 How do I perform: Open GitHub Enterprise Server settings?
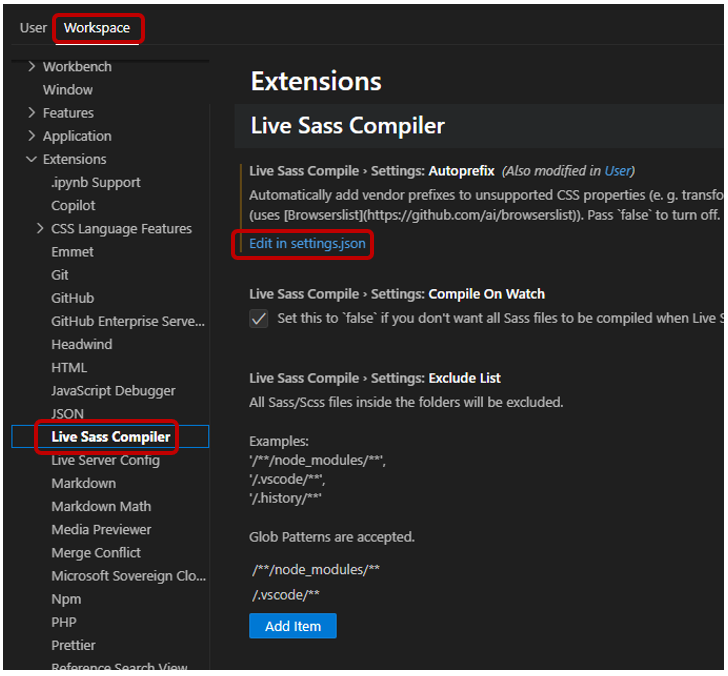point(128,321)
